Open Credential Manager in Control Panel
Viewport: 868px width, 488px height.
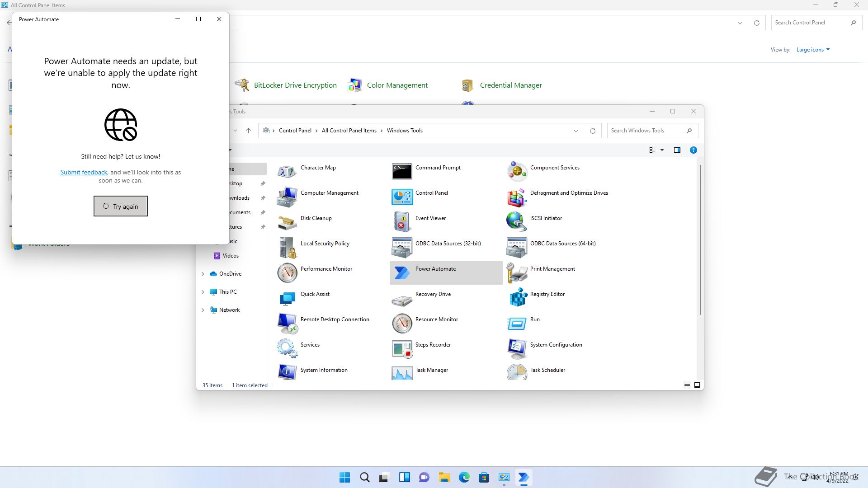coord(501,85)
